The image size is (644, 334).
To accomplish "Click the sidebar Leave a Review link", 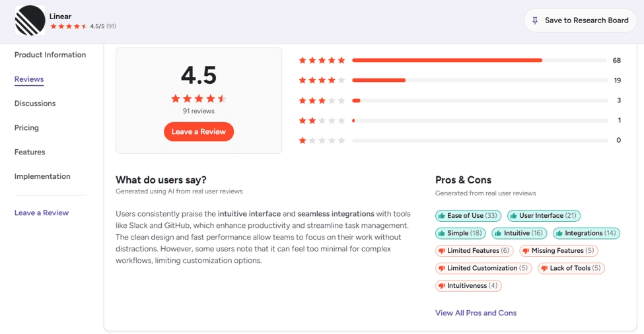I will click(x=42, y=213).
